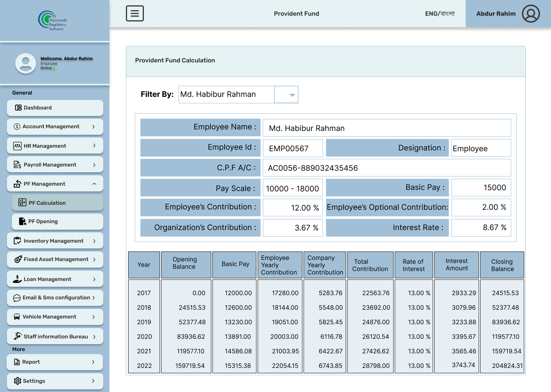
Task: Click the Inventory Management clipboard icon
Action: (17, 241)
